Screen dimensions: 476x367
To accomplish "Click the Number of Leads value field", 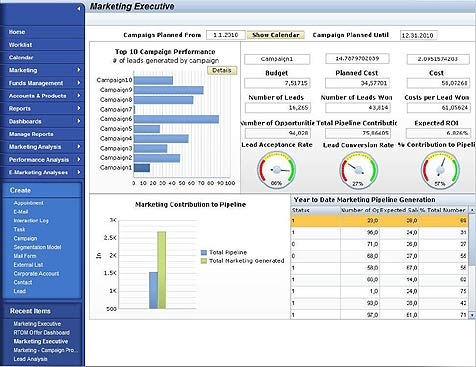I will [x=278, y=108].
